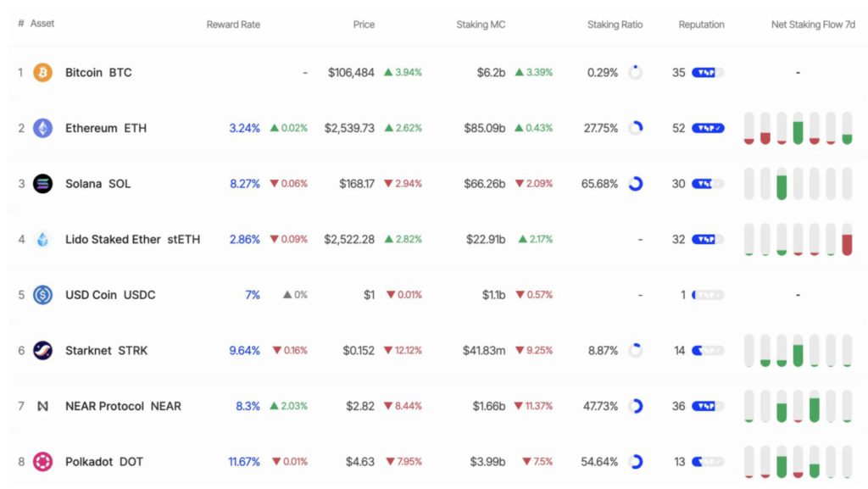Sort by Staking MC column header
This screenshot has height=489, width=868.
pos(481,25)
